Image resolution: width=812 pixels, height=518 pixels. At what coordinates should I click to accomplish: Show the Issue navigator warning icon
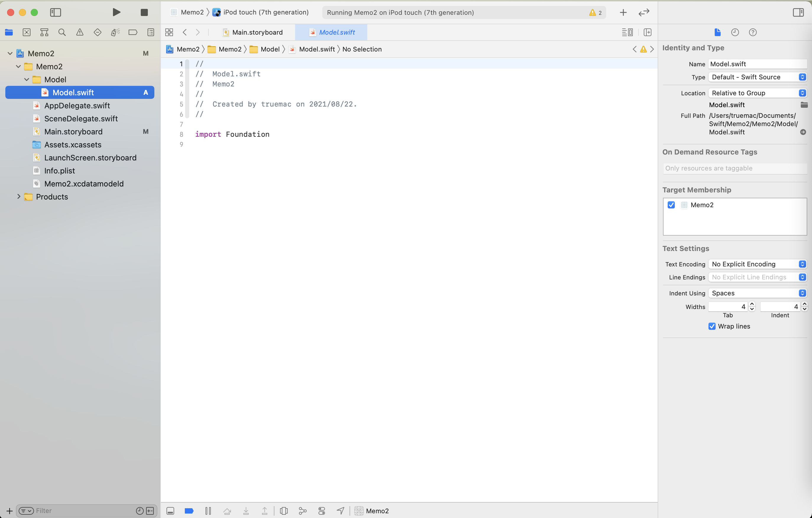pyautogui.click(x=80, y=32)
